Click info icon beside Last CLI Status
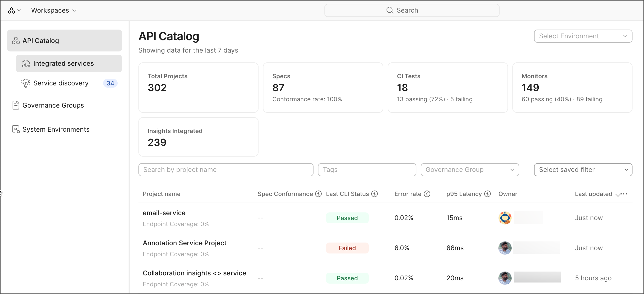 [x=375, y=194]
